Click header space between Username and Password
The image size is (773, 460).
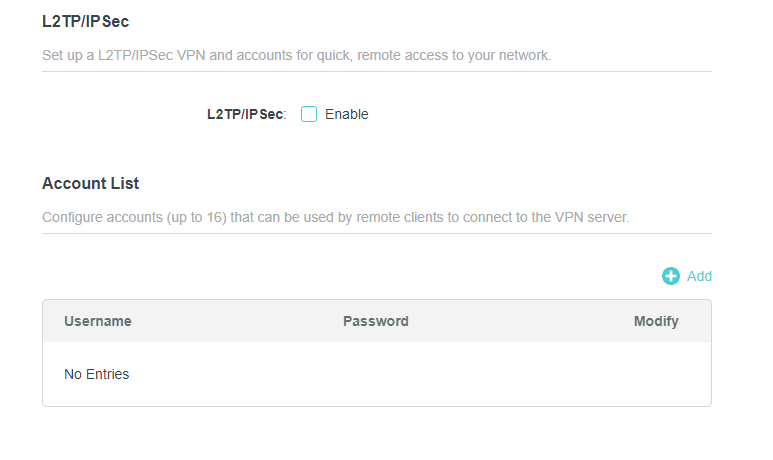point(237,321)
